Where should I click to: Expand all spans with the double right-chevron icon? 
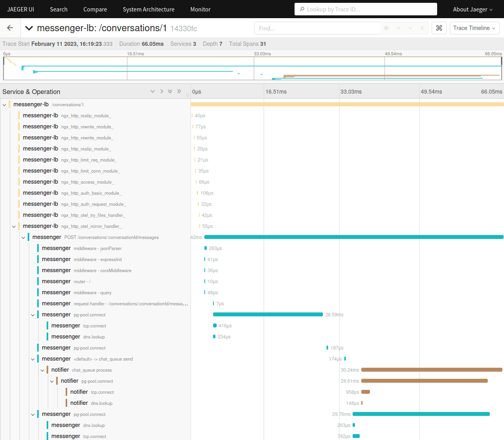tap(179, 91)
